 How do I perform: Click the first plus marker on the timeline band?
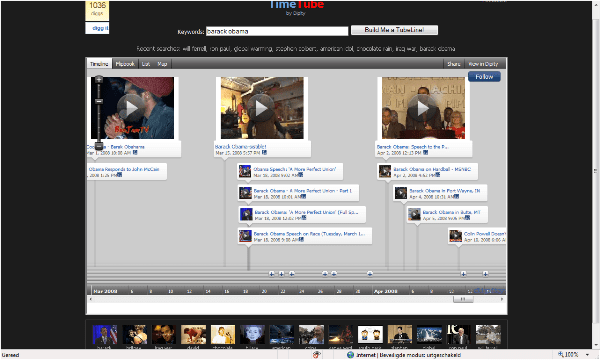[271, 274]
